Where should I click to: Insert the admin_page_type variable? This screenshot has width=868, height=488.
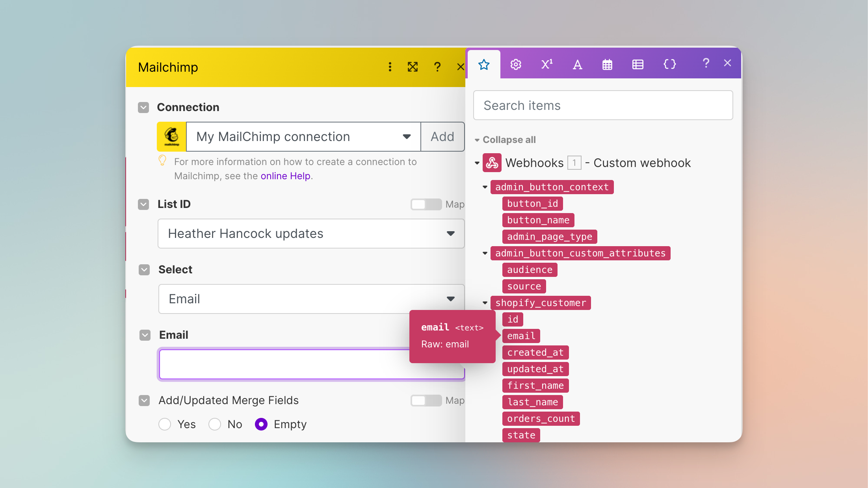pos(549,237)
